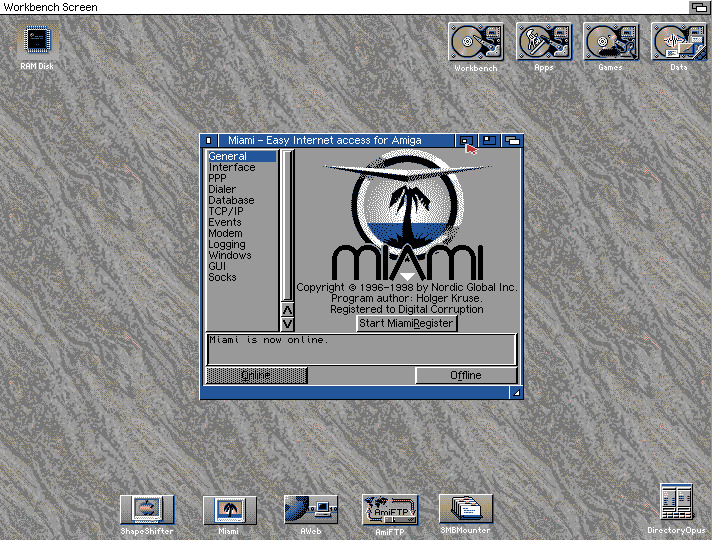Click Miami window iconify gadget

[x=466, y=140]
